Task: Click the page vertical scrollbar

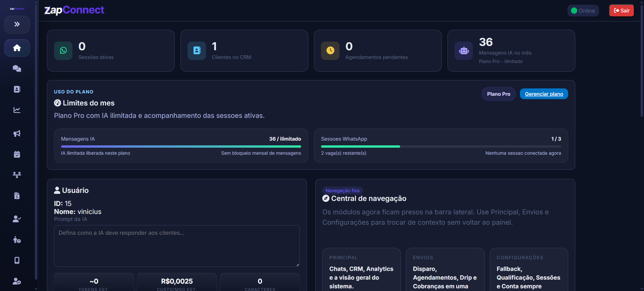Action: [x=642, y=60]
